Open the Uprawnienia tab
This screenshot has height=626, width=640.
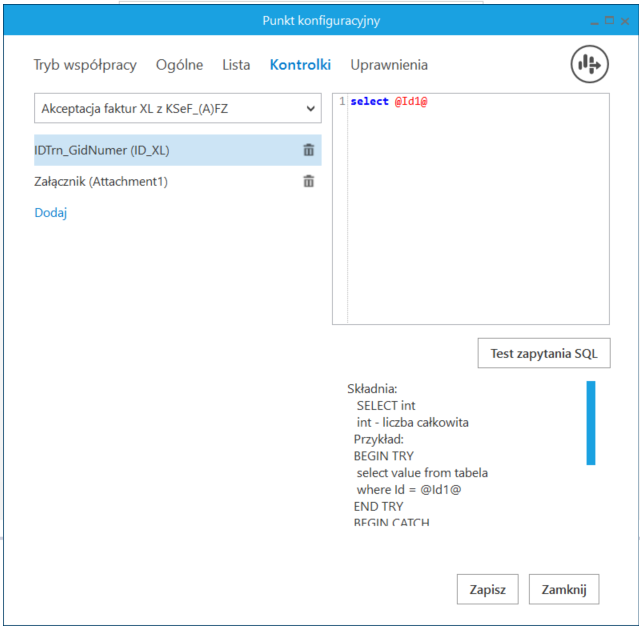389,65
